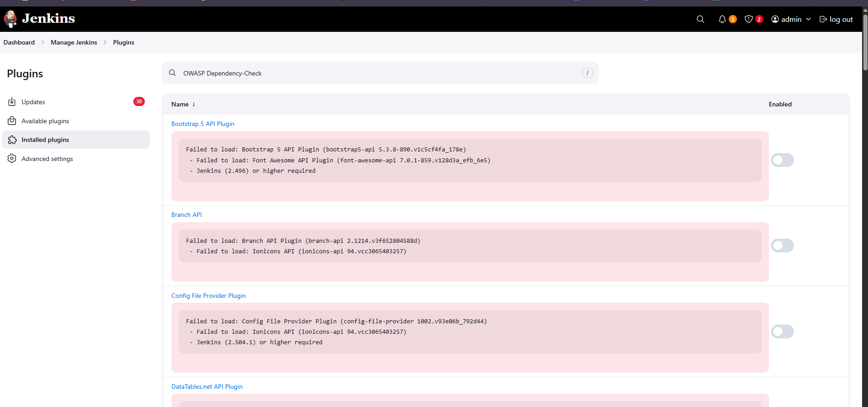Expand Dashboard breadcrumb chevron
Image resolution: width=868 pixels, height=407 pixels.
coord(43,42)
